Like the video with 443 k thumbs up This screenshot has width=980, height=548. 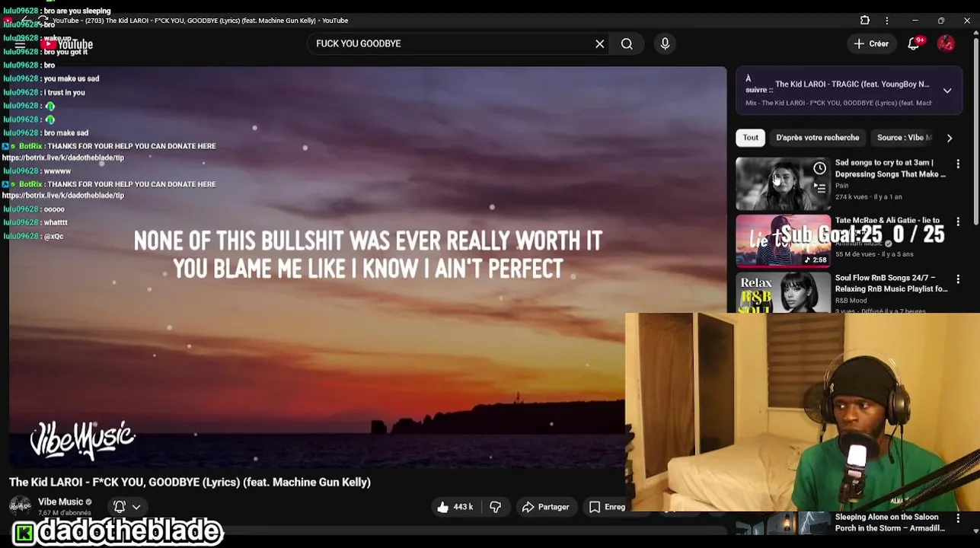(455, 507)
